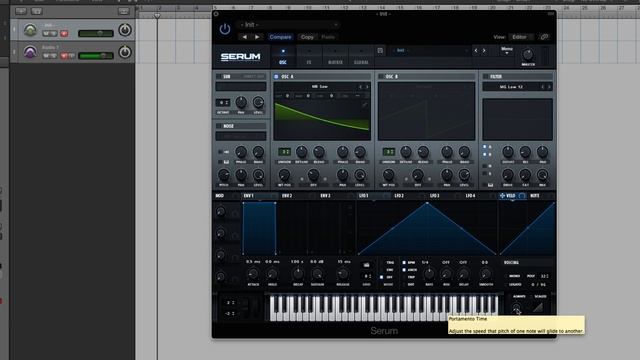Enable the SUB oscillator
The image size is (640, 360).
218,76
